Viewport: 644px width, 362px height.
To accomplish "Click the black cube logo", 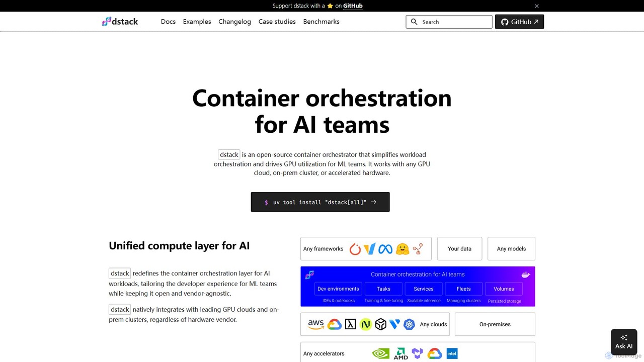I will point(381,324).
